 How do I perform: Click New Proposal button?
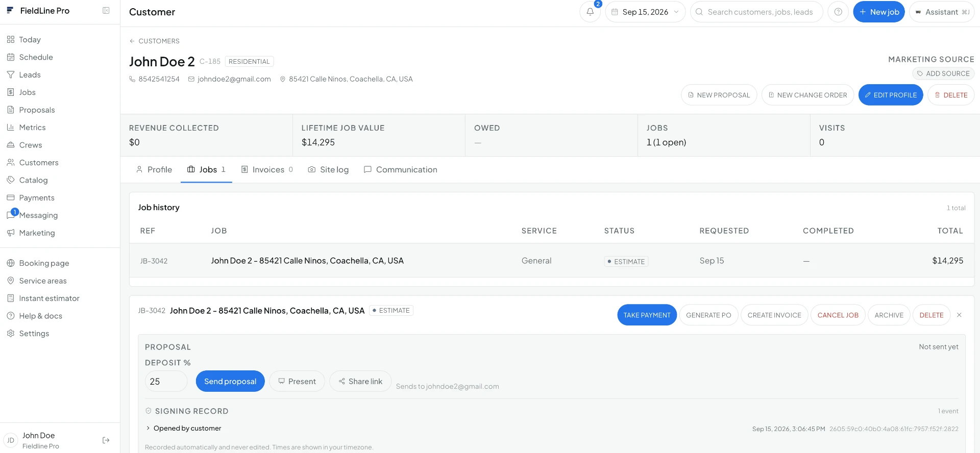[x=719, y=95]
